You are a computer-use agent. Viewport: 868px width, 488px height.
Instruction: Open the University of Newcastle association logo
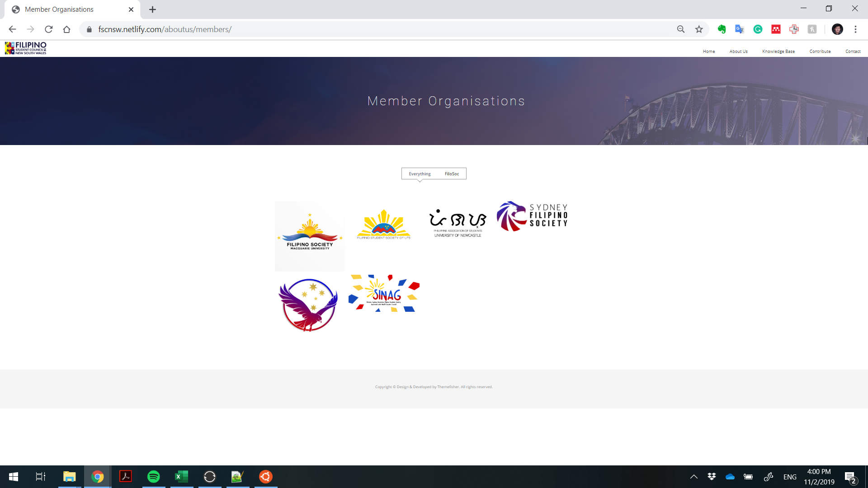click(x=458, y=223)
